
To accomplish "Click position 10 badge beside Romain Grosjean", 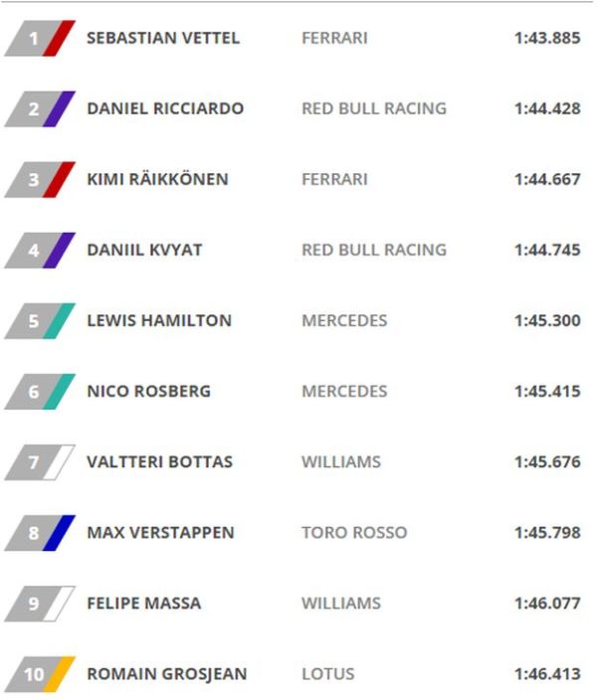I will pyautogui.click(x=38, y=674).
